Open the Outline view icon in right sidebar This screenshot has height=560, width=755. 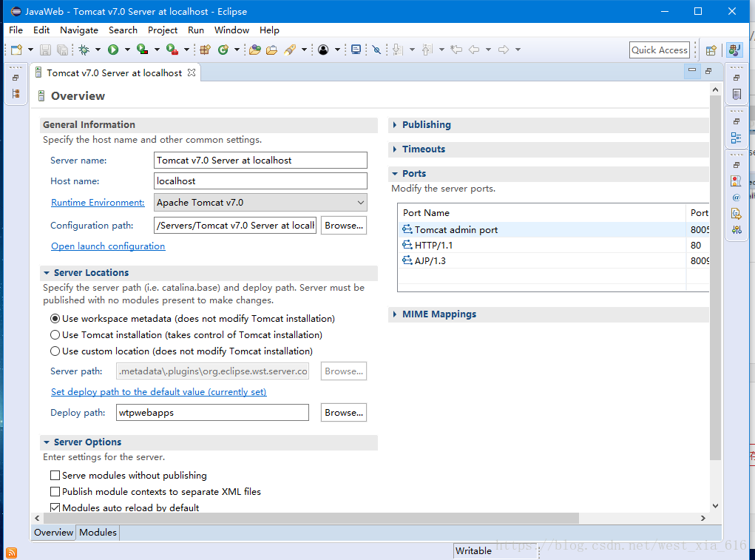coord(737,138)
